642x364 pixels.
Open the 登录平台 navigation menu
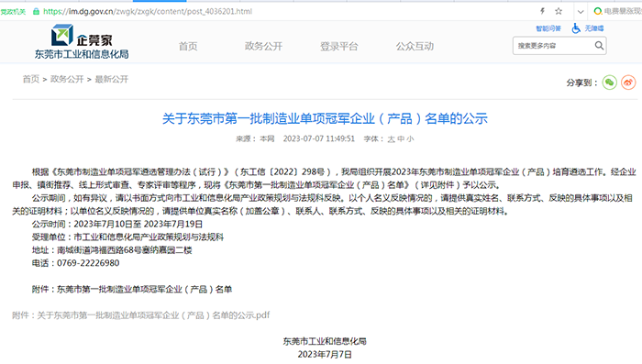339,46
